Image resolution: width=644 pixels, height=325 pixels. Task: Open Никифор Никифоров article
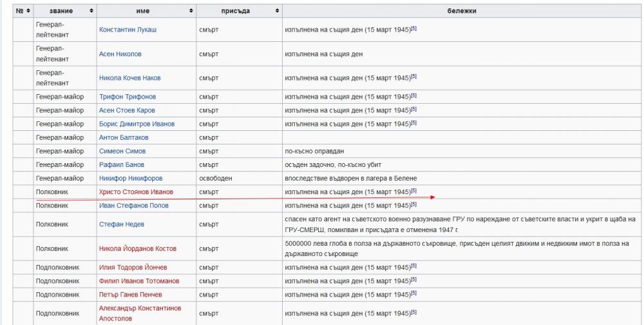tap(131, 179)
